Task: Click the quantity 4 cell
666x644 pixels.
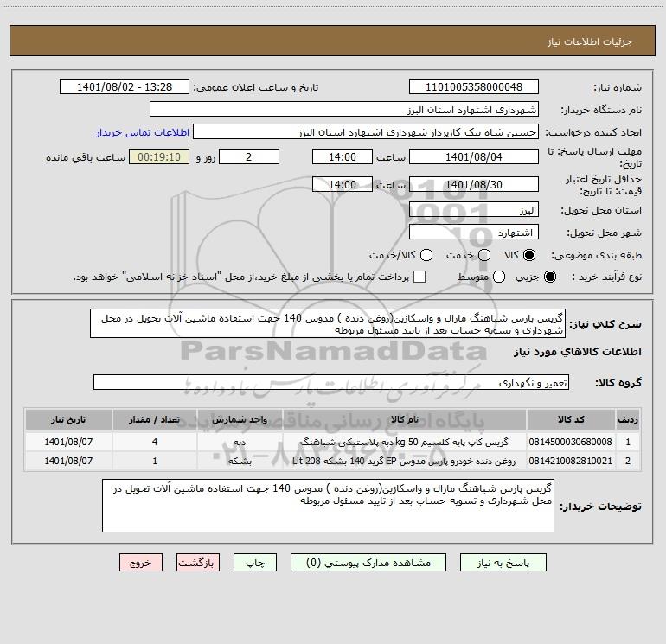Action: [155, 442]
